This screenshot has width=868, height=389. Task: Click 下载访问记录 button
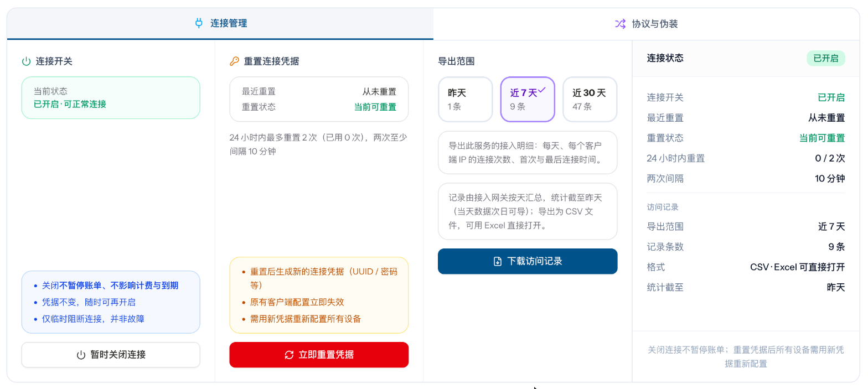coord(528,261)
